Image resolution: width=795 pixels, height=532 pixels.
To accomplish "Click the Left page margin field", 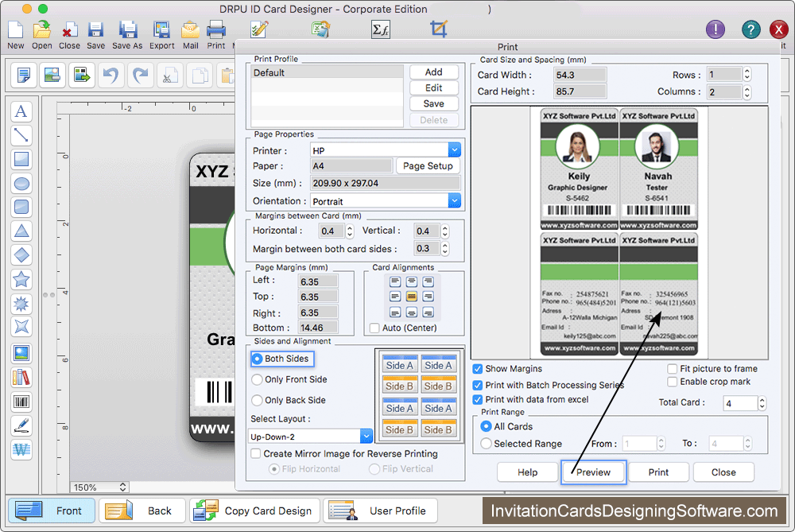I will 318,282.
